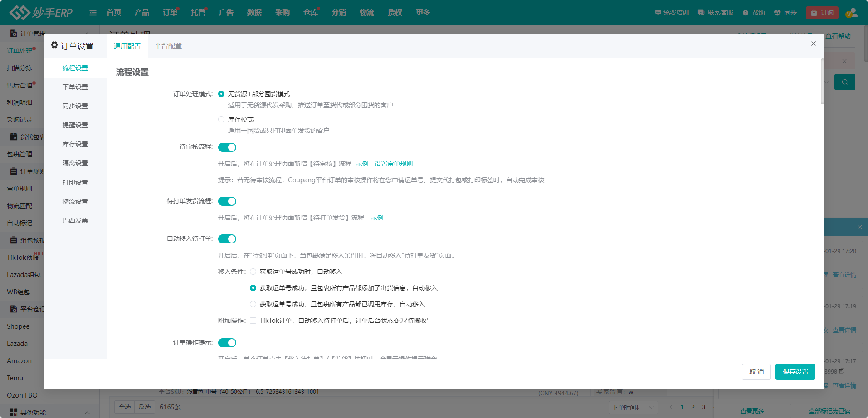Click the 妙手ERP logo icon
This screenshot has width=868, height=418.
coord(20,13)
